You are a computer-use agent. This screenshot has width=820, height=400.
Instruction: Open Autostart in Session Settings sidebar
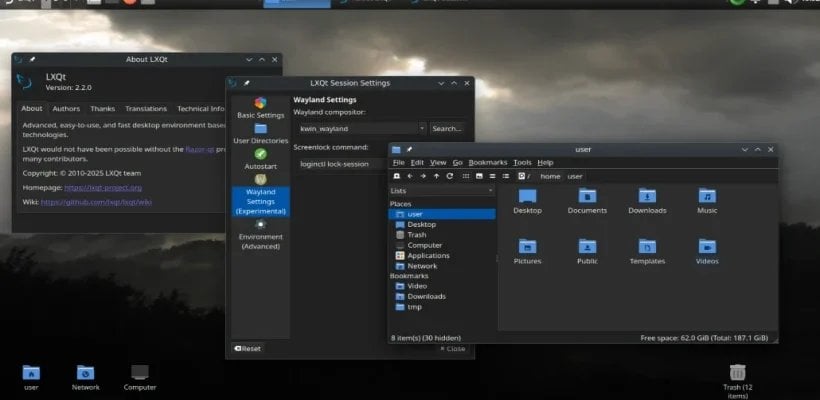260,159
